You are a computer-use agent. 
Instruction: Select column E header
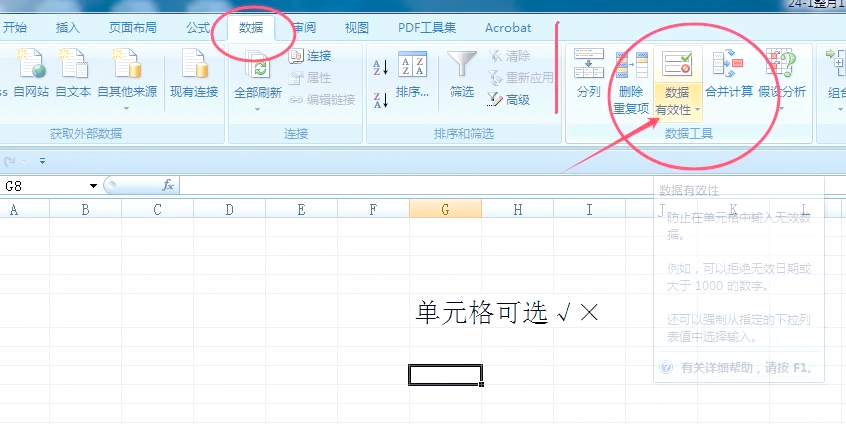pos(302,209)
